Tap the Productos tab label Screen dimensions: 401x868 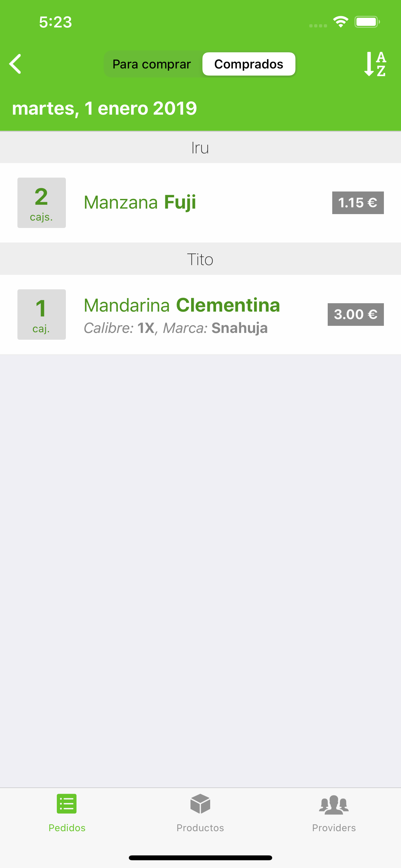[x=200, y=828]
